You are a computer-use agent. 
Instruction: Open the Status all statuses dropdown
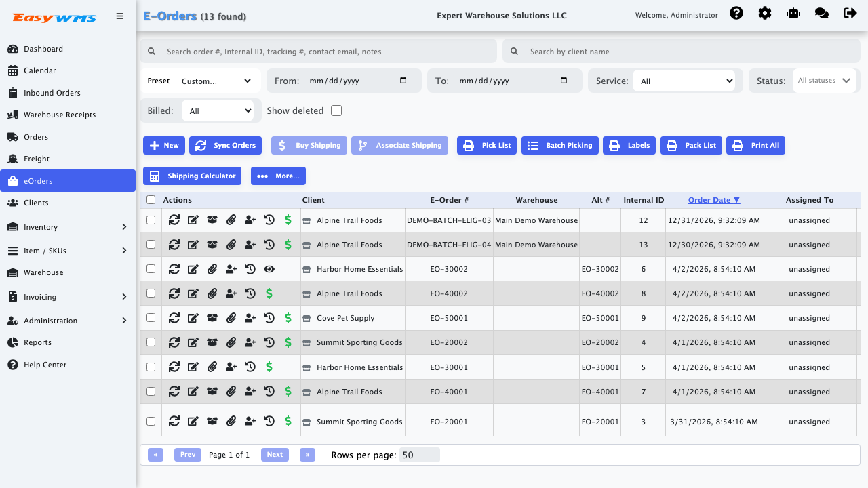(824, 81)
